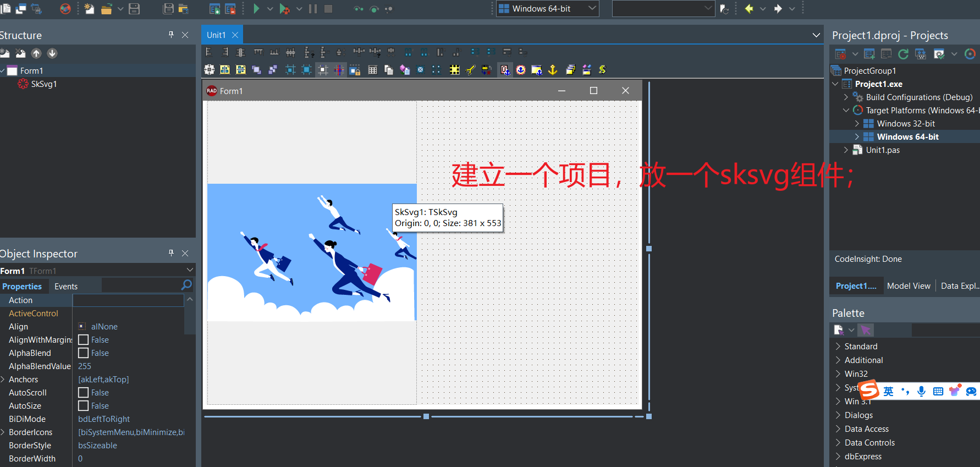
Task: Toggle the AlphaBlend False checkbox
Action: [x=83, y=353]
